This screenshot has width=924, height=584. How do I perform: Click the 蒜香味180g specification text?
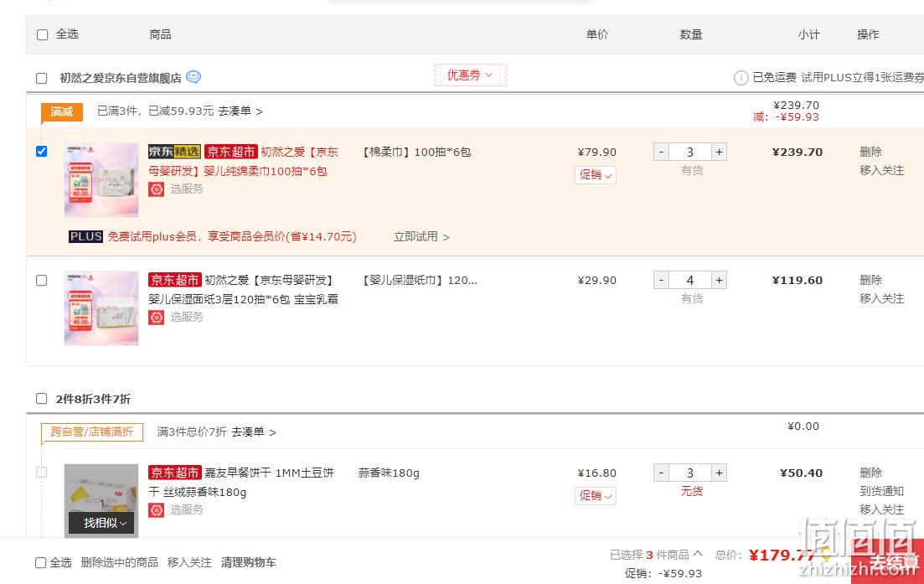click(389, 473)
